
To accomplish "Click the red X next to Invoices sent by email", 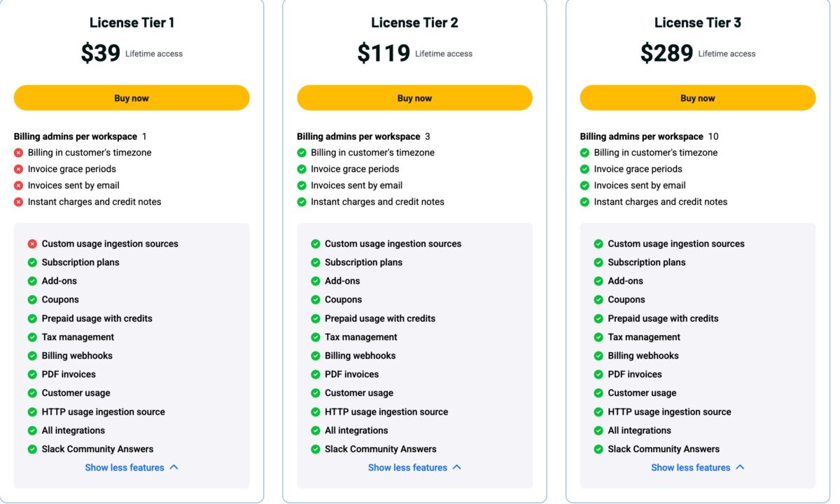I will click(17, 185).
